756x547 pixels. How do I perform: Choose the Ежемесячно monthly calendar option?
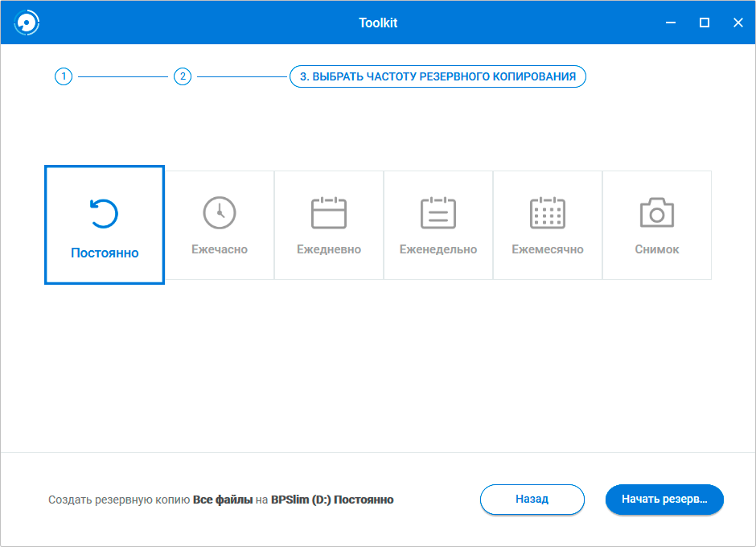point(548,224)
